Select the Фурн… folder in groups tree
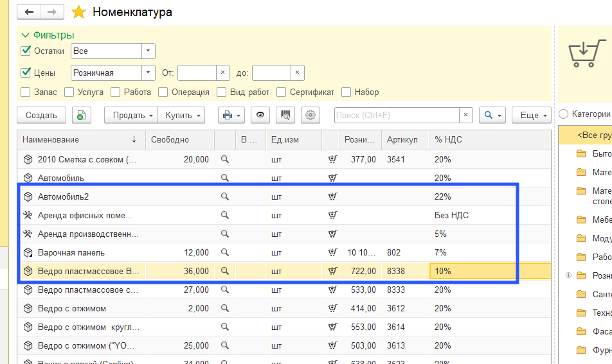This screenshot has width=612, height=364. [594, 350]
